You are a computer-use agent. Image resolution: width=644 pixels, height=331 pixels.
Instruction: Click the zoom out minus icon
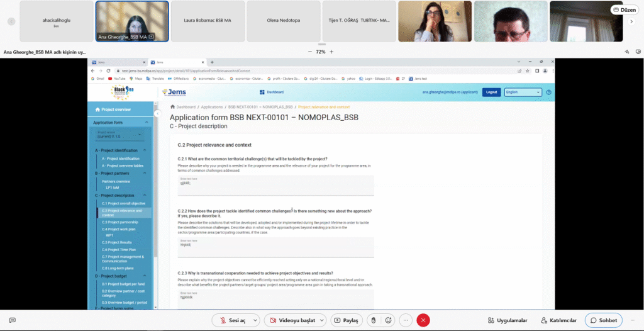click(310, 52)
